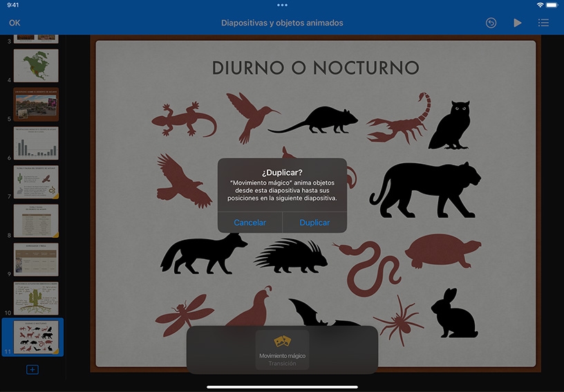The width and height of the screenshot is (564, 392).
Task: Click the iPad home indicator bar
Action: click(x=283, y=387)
